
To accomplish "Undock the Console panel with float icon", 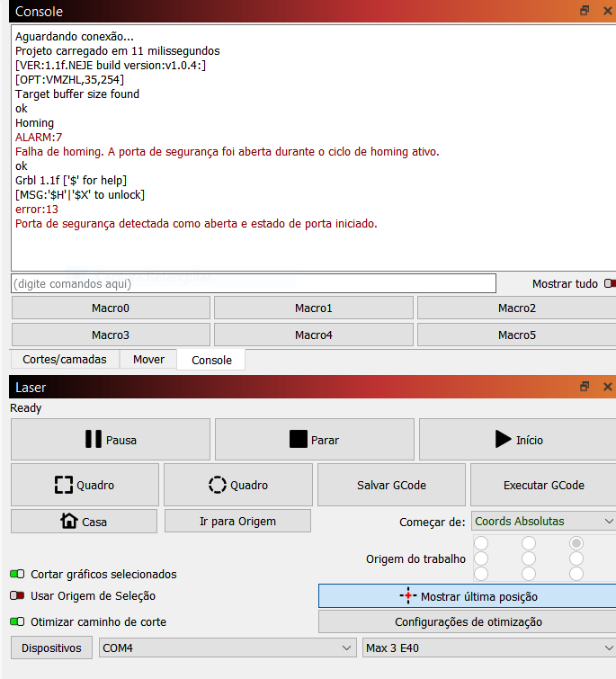I will 585,11.
